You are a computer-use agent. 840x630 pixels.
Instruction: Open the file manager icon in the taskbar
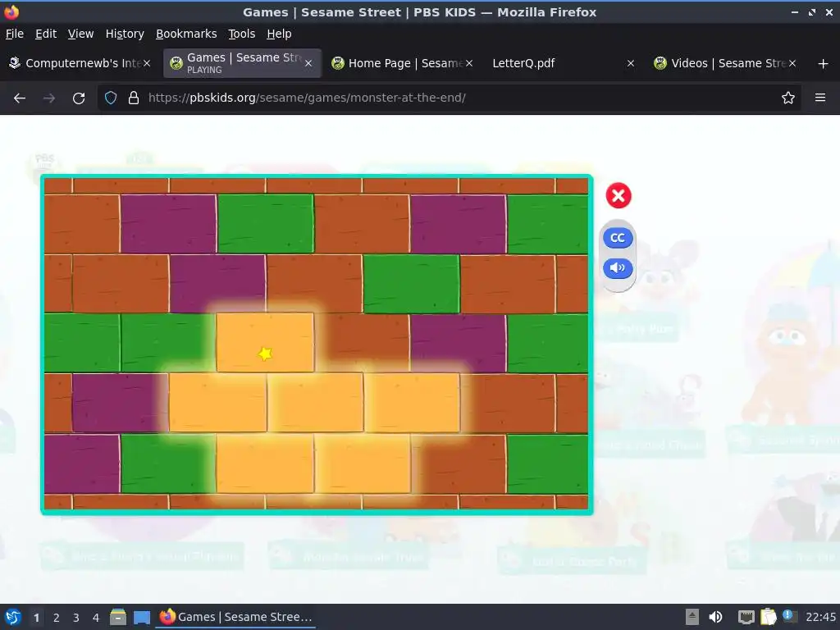[118, 617]
